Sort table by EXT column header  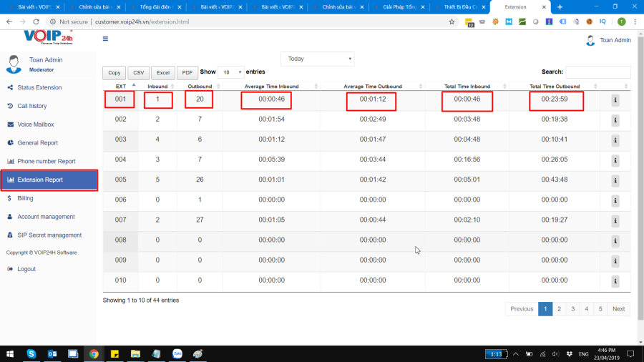[122, 86]
